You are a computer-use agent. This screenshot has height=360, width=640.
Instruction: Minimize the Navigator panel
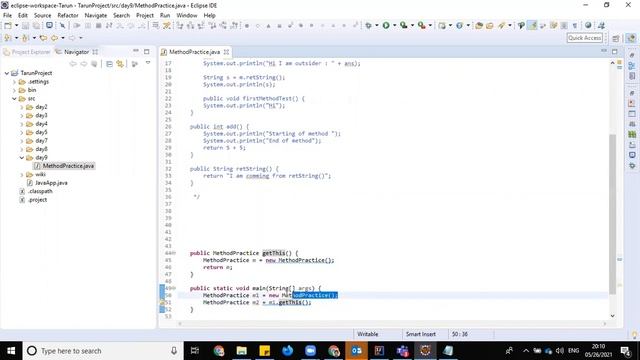click(136, 51)
